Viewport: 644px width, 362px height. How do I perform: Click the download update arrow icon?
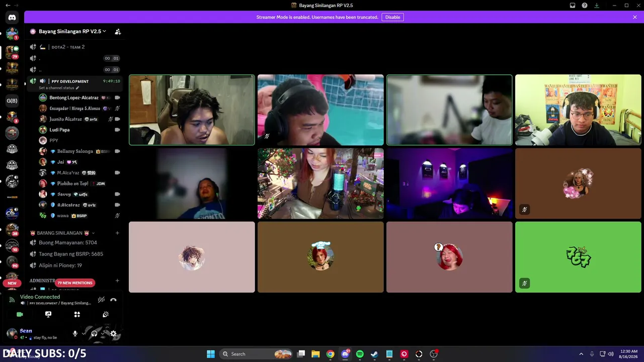[x=597, y=6]
